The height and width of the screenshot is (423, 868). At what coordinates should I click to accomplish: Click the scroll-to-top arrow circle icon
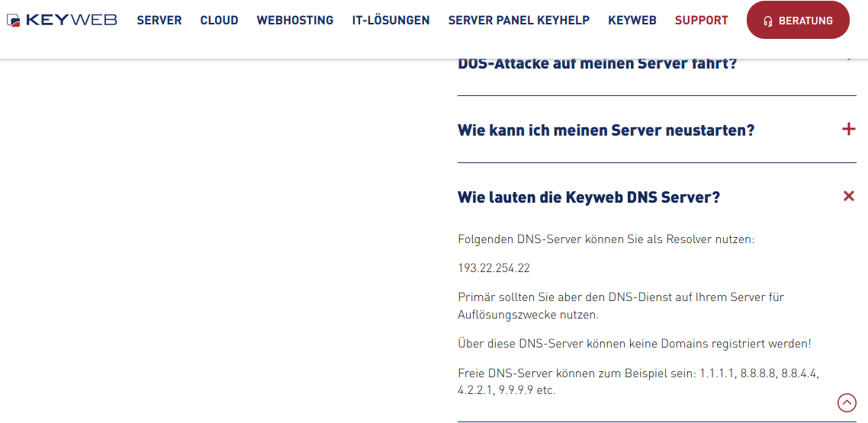[x=847, y=402]
